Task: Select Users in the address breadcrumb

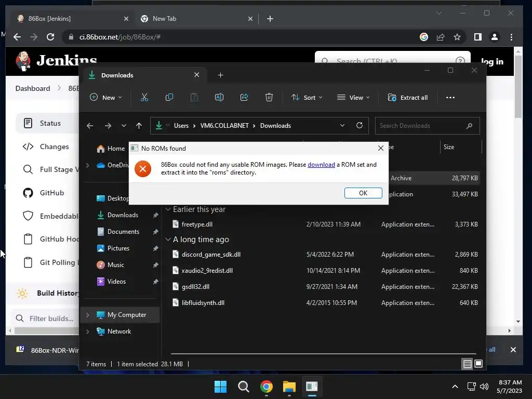Action: (x=181, y=126)
